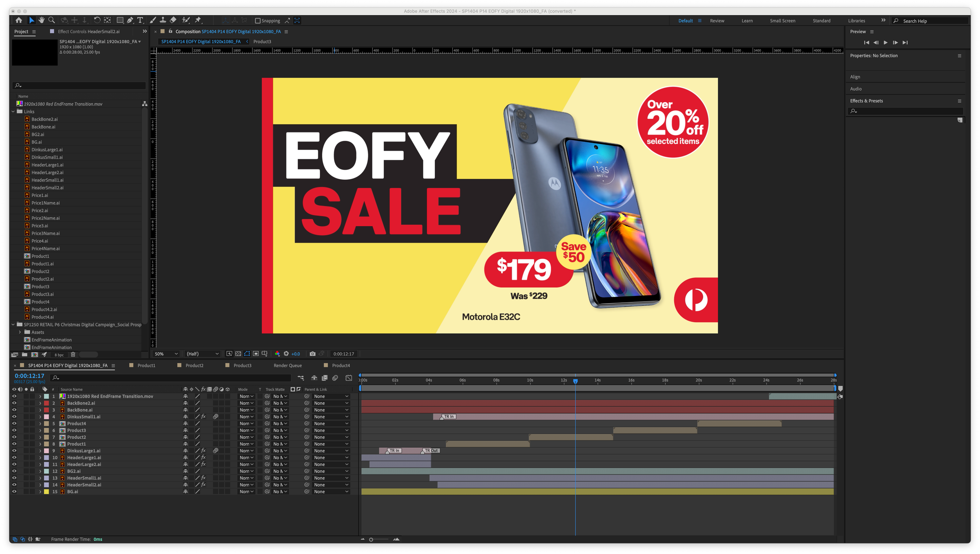980x554 pixels.
Task: Open the Libraries workspace
Action: (x=856, y=21)
